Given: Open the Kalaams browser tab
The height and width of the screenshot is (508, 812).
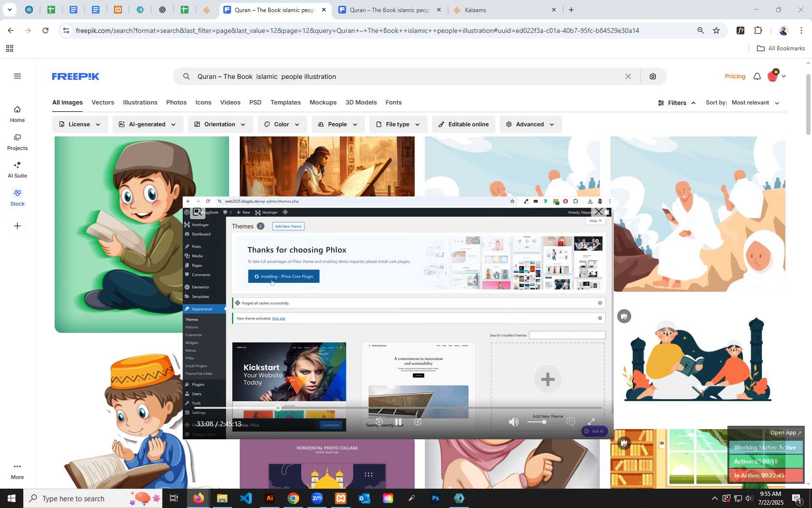Looking at the screenshot, I should pos(505,10).
